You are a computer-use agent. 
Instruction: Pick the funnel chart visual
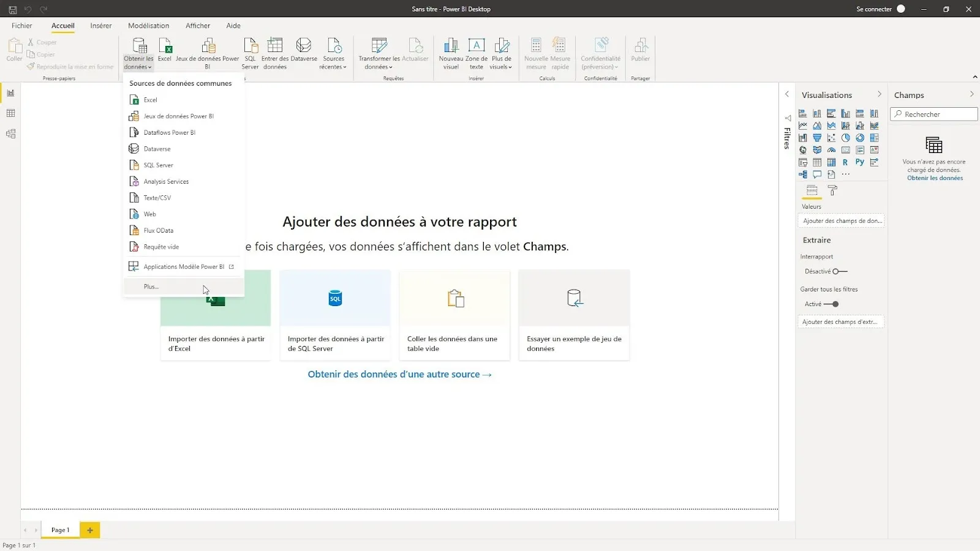pos(817,138)
